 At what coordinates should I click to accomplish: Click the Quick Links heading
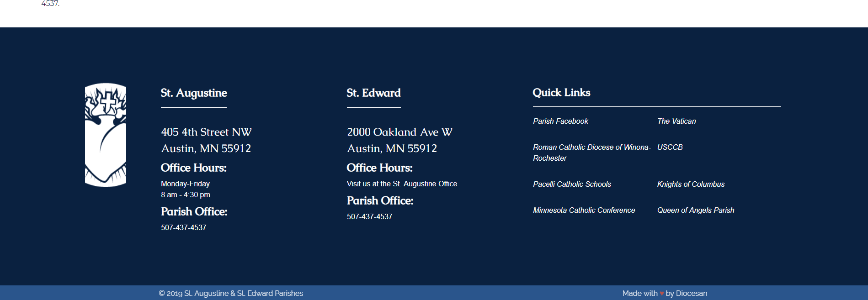coord(561,92)
